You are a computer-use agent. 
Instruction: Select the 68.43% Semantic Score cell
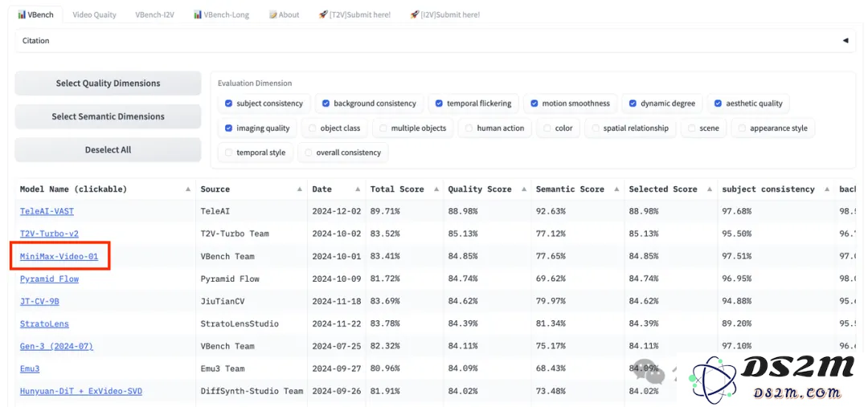pos(578,368)
